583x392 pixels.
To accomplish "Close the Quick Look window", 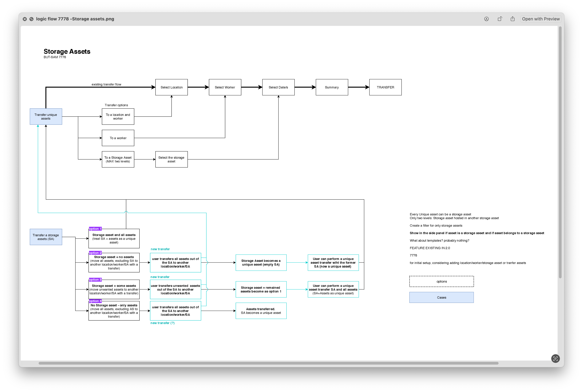I will point(25,19).
